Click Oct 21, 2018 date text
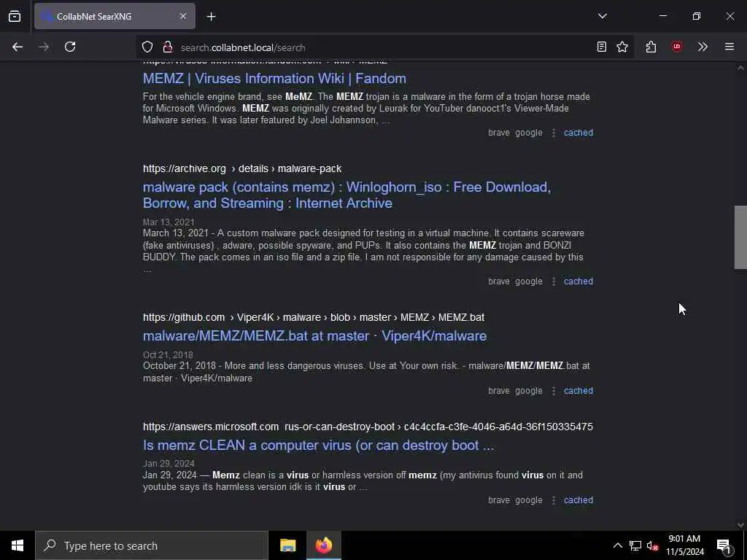The height and width of the screenshot is (560, 747). 168,355
